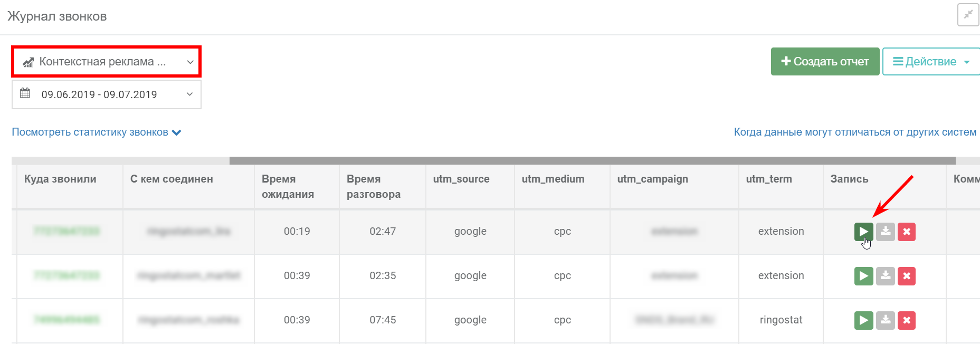Open the Контекстная реклама report dropdown
Viewport: 980px width, 344px height.
coord(106,62)
